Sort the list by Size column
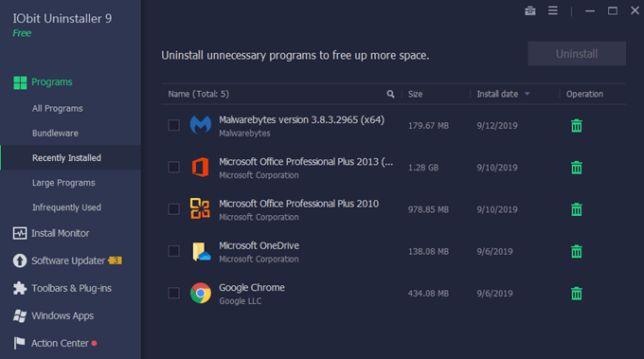 tap(415, 94)
